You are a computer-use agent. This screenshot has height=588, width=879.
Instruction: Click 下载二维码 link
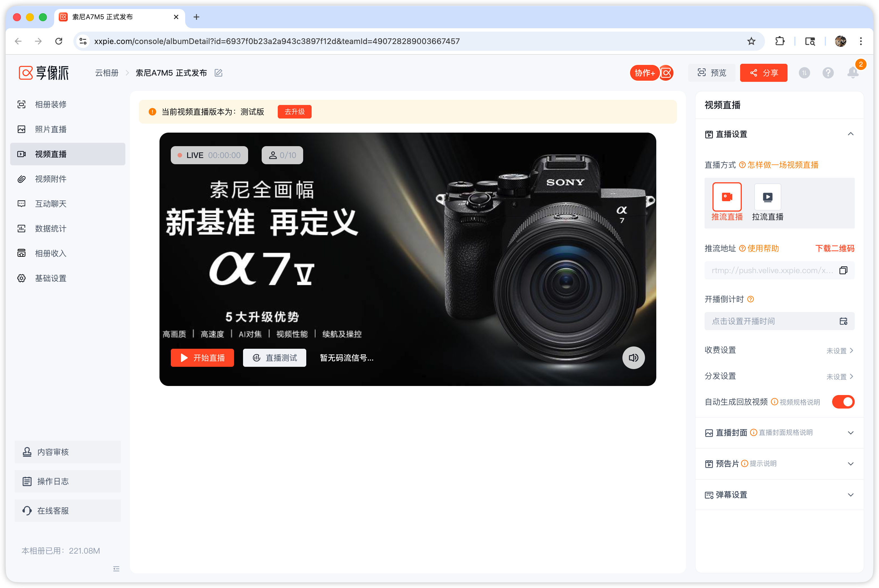pos(834,249)
